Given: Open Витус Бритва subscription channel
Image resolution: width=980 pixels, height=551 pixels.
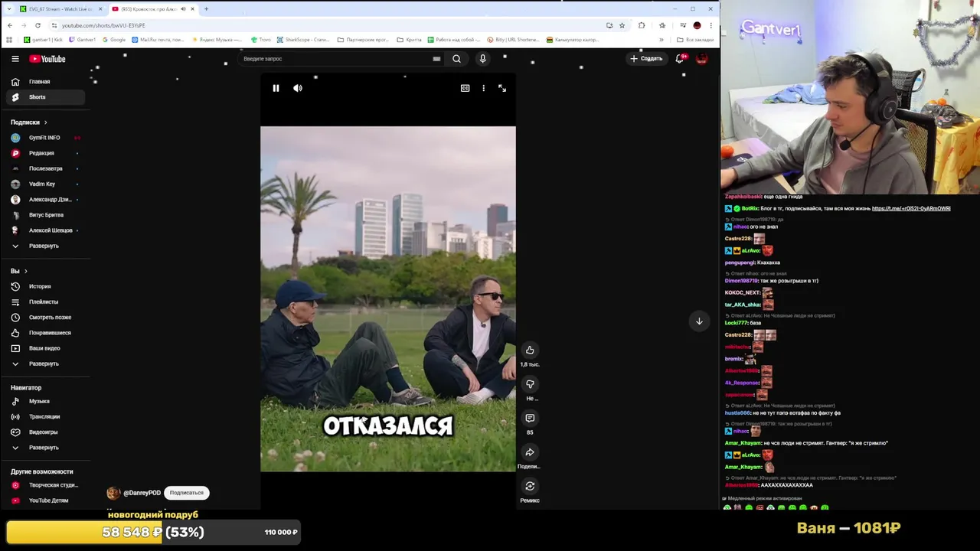Looking at the screenshot, I should 46,215.
